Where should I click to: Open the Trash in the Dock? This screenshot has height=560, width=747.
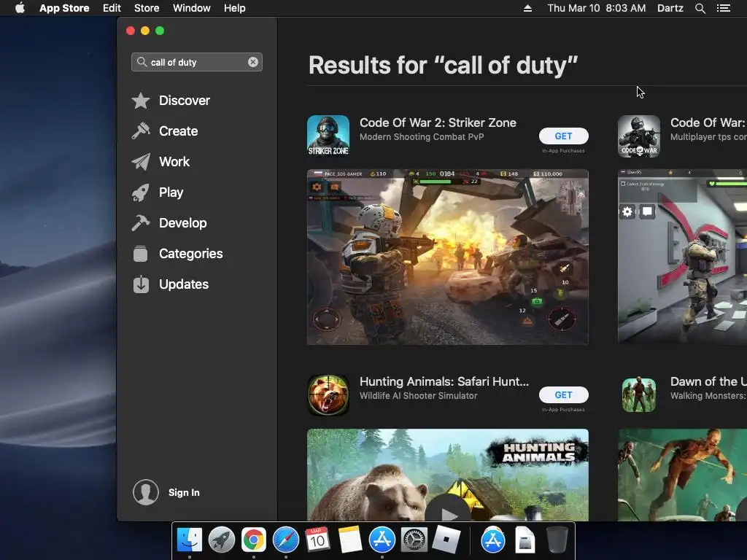[x=557, y=540]
